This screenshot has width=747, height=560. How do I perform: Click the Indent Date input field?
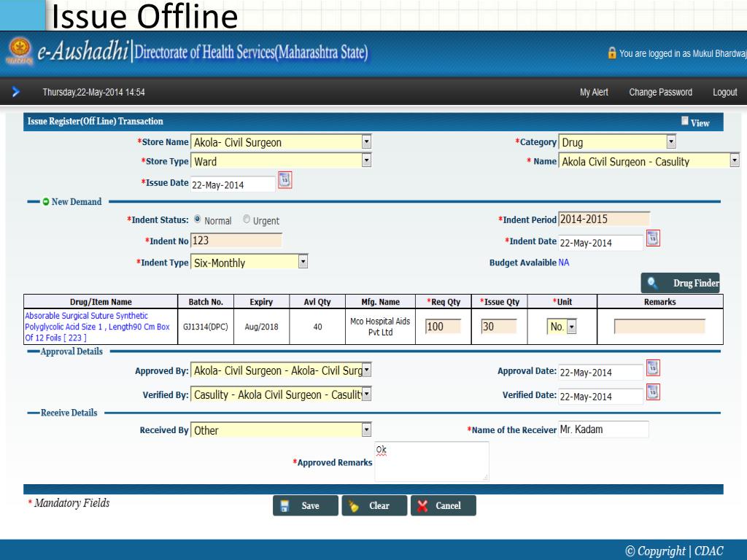pos(600,242)
